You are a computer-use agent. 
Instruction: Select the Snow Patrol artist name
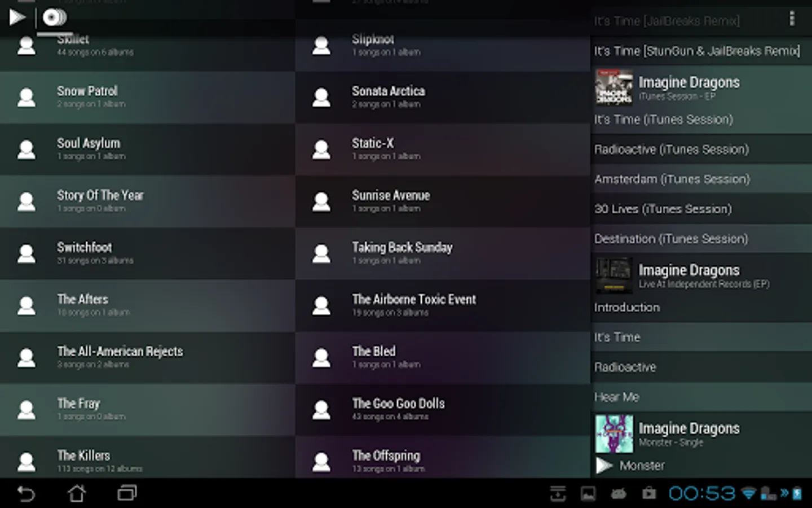pyautogui.click(x=87, y=91)
